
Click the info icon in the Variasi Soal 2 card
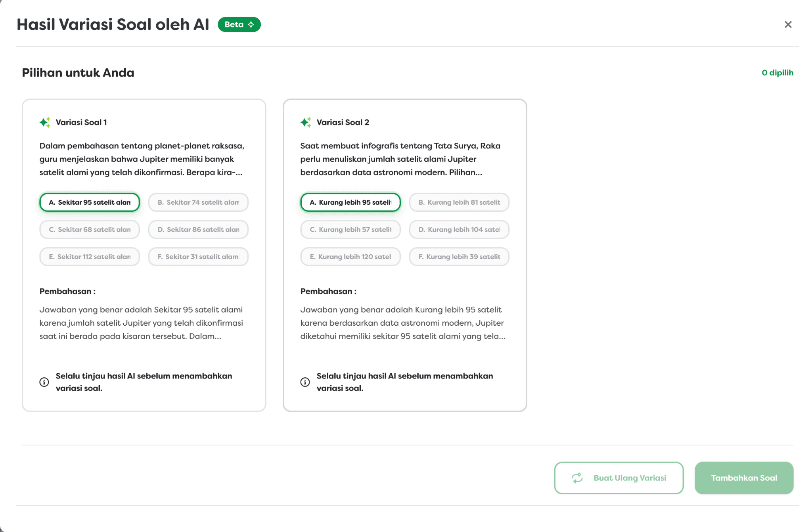click(305, 382)
